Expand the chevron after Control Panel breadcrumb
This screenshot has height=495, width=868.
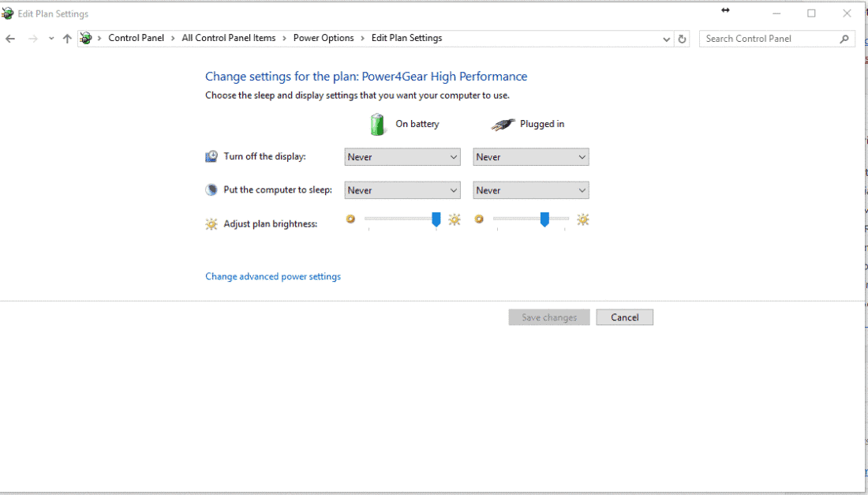coord(174,38)
